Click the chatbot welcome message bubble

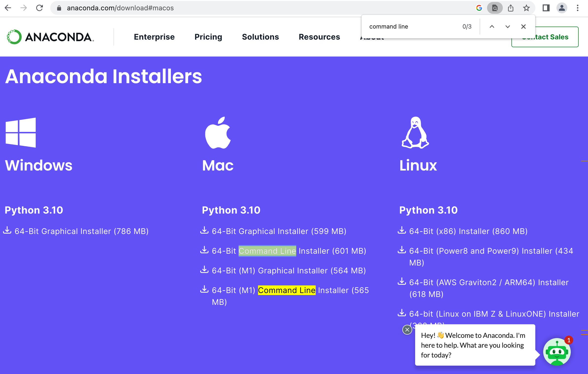pos(475,345)
